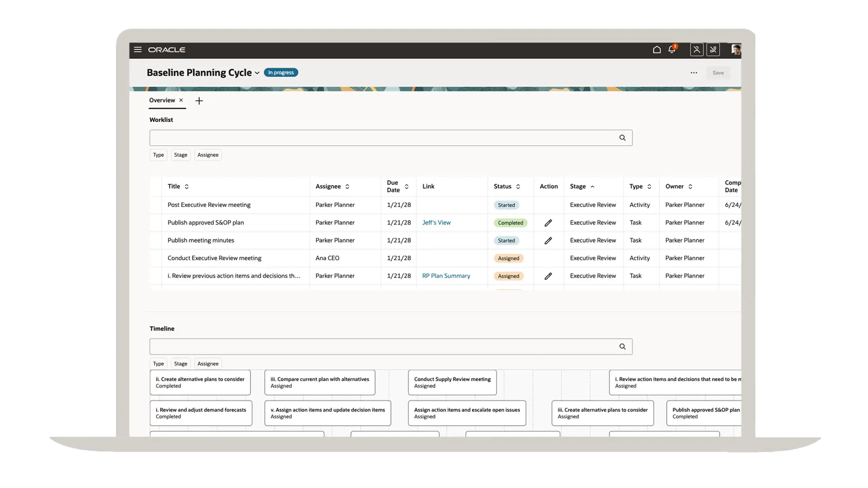Click the Worklist search magnifier icon
This screenshot has width=868, height=488.
click(623, 138)
